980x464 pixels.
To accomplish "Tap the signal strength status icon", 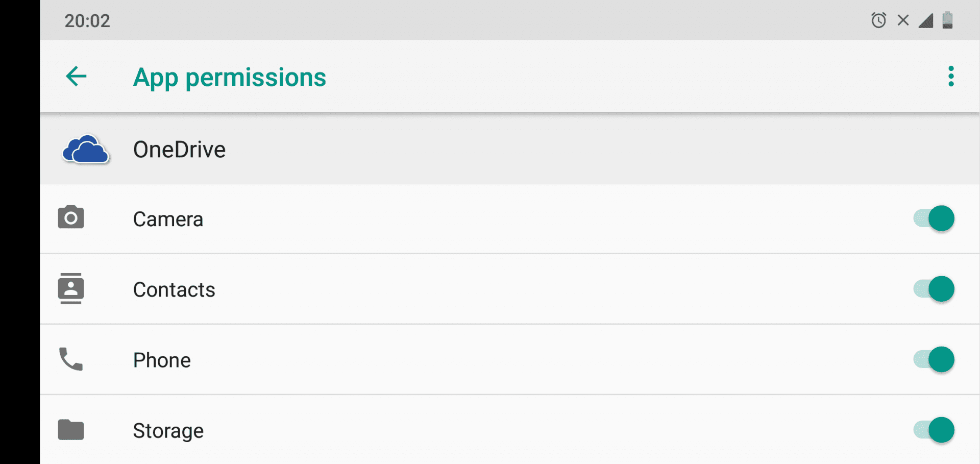I will [926, 20].
